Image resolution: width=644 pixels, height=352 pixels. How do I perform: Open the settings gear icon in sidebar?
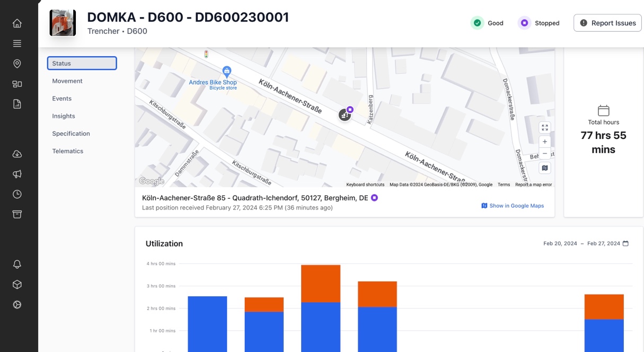[17, 305]
